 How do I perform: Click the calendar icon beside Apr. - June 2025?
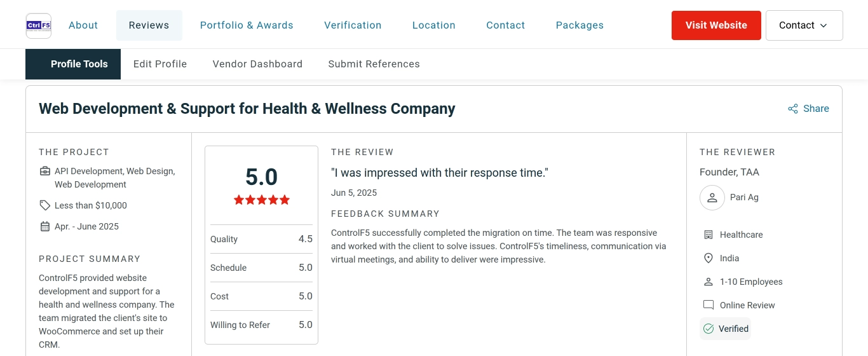pyautogui.click(x=45, y=226)
